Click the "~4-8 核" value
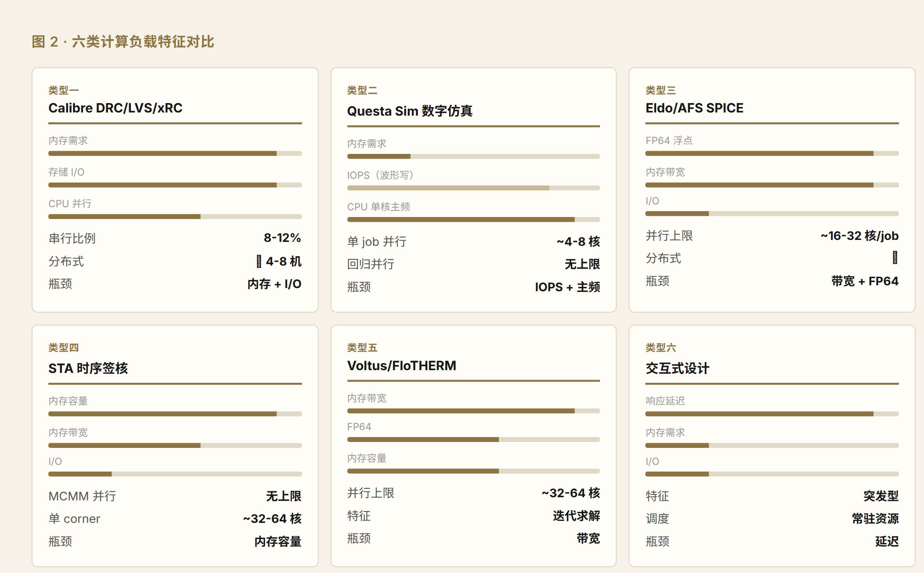The width and height of the screenshot is (924, 573). click(x=578, y=242)
